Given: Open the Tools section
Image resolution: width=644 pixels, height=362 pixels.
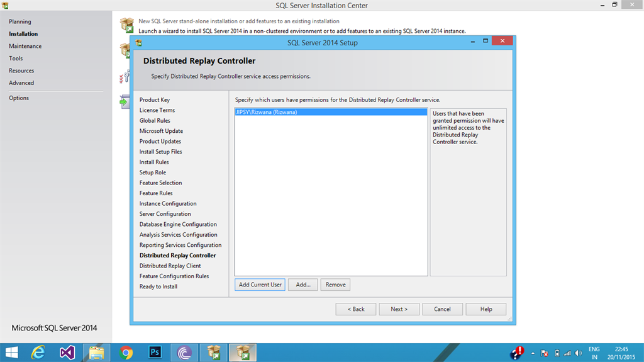Looking at the screenshot, I should coord(16,59).
